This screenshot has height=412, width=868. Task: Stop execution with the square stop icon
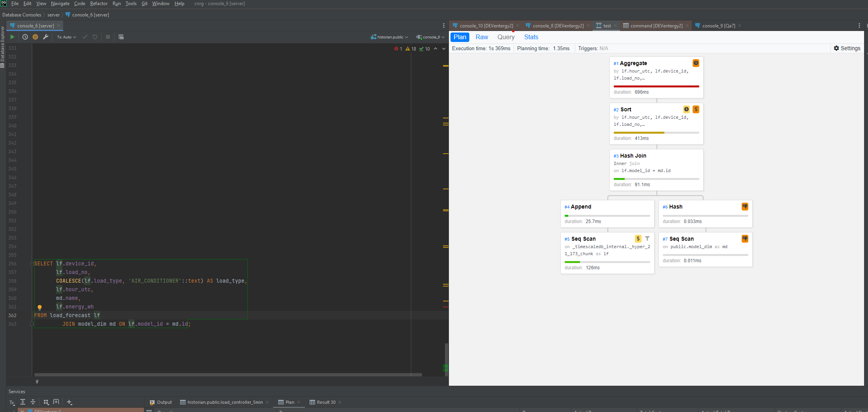coord(108,37)
